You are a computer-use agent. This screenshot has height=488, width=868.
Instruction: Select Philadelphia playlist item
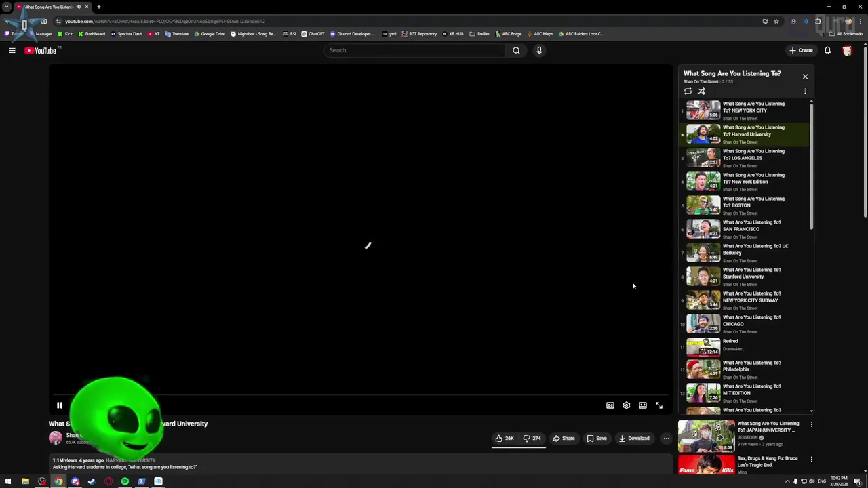pyautogui.click(x=745, y=369)
